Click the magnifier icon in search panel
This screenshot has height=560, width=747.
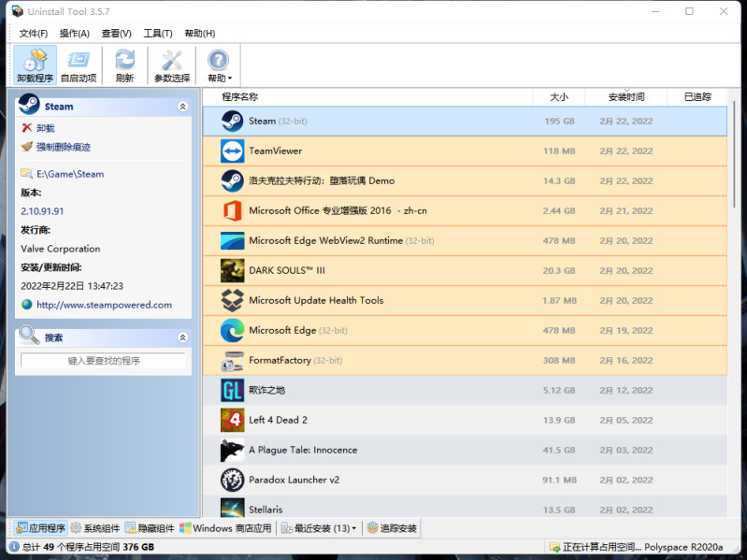(29, 335)
